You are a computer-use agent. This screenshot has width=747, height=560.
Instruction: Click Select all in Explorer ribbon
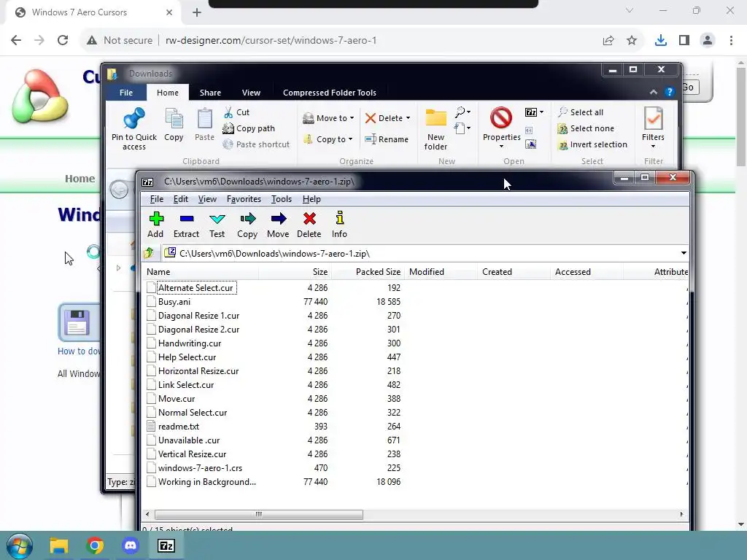point(581,112)
